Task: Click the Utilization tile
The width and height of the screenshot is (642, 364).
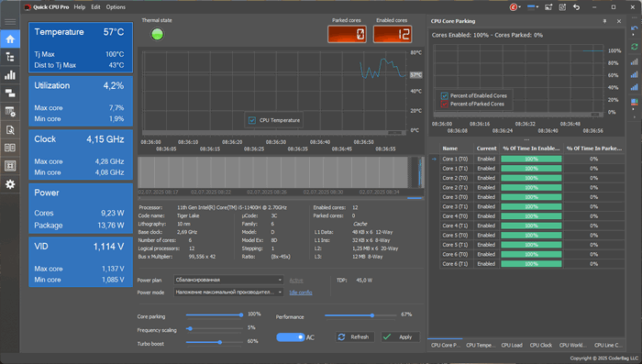Action: tap(81, 101)
